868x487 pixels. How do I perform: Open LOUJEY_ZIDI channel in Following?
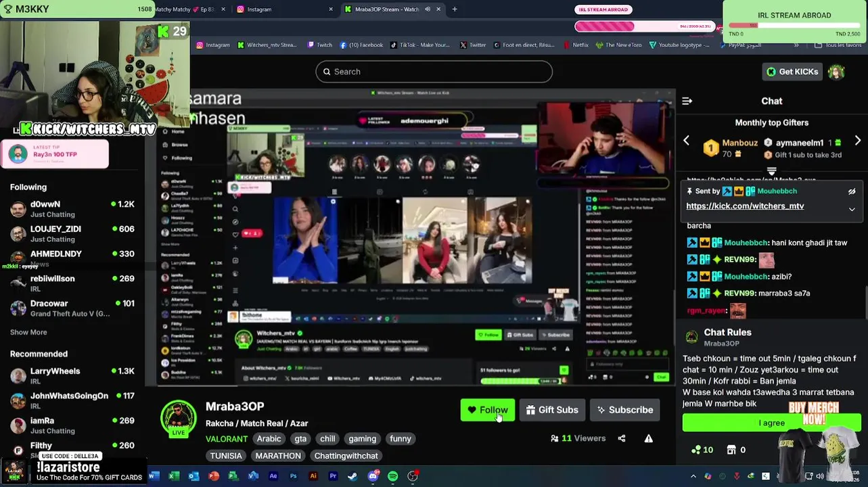tap(72, 234)
